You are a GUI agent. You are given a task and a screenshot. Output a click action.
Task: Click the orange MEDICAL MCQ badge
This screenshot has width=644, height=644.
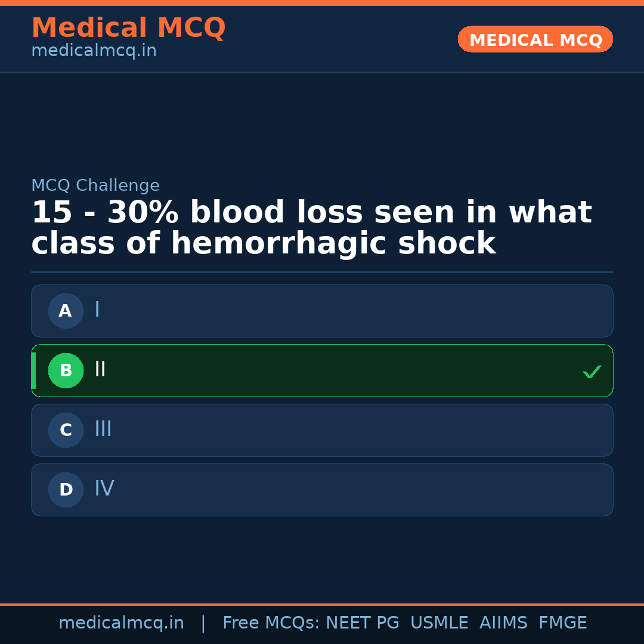tap(535, 39)
